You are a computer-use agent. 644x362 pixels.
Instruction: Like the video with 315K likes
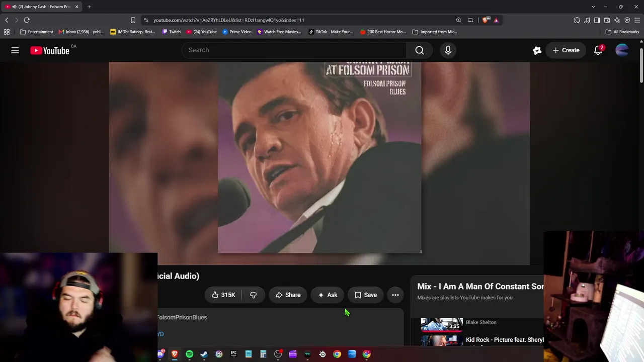click(223, 295)
